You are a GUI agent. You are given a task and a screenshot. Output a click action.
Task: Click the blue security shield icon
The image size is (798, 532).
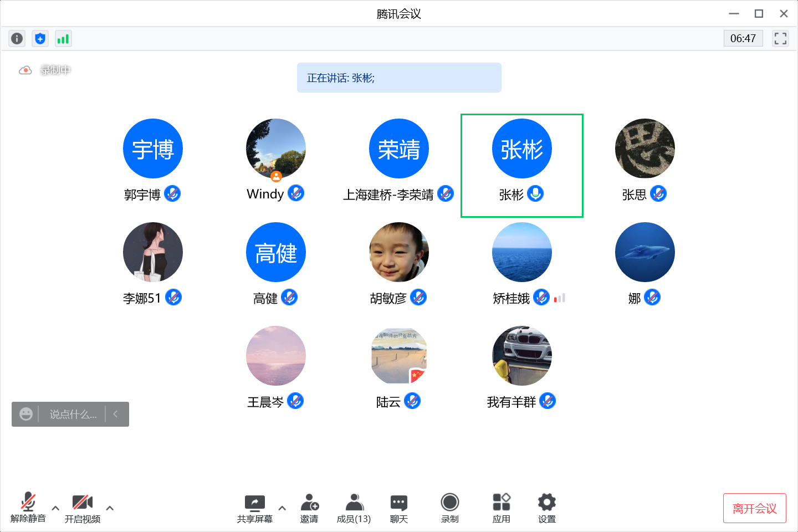(x=40, y=38)
